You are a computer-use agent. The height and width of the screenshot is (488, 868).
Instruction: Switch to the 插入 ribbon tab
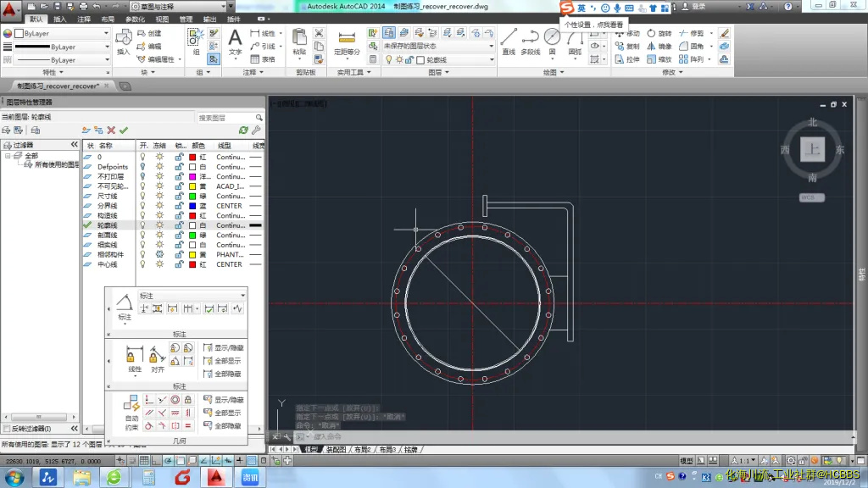coord(60,19)
